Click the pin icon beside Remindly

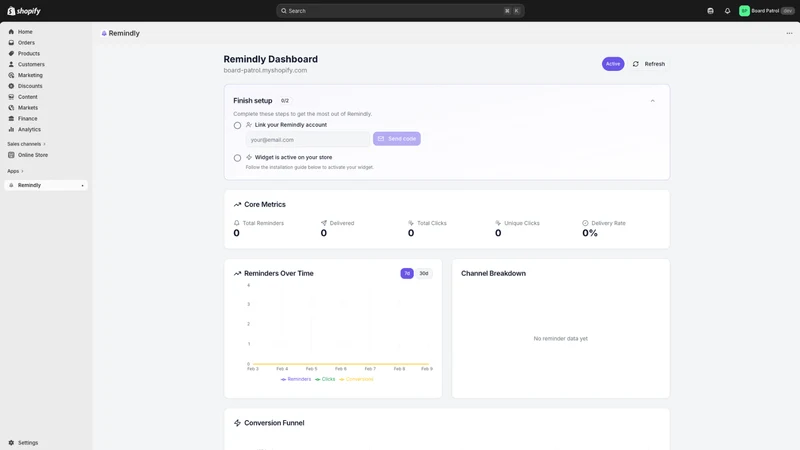click(x=82, y=186)
